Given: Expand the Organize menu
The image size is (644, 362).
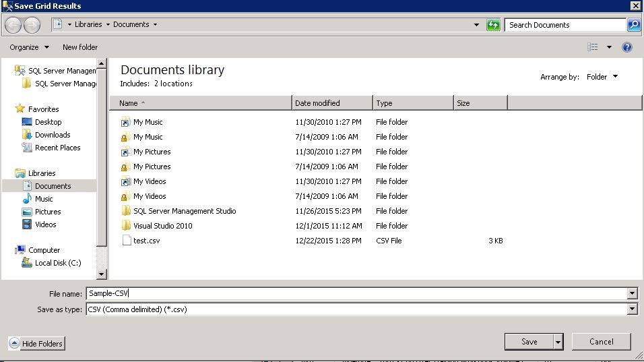Looking at the screenshot, I should pyautogui.click(x=29, y=47).
